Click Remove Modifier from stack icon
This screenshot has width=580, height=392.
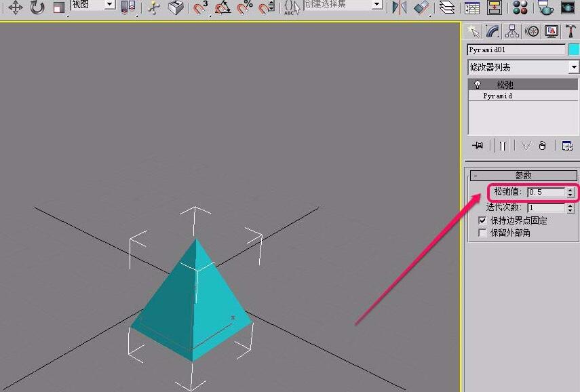(x=542, y=146)
